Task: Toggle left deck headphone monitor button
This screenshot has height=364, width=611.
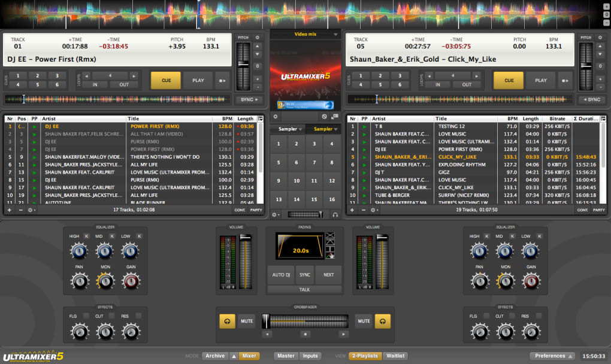Action: (x=227, y=321)
